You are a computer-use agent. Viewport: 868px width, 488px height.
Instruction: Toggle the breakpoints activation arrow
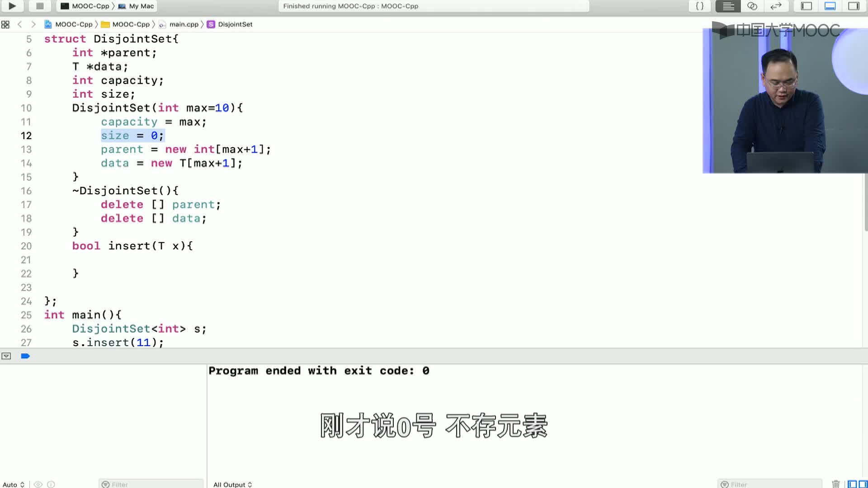pos(25,356)
